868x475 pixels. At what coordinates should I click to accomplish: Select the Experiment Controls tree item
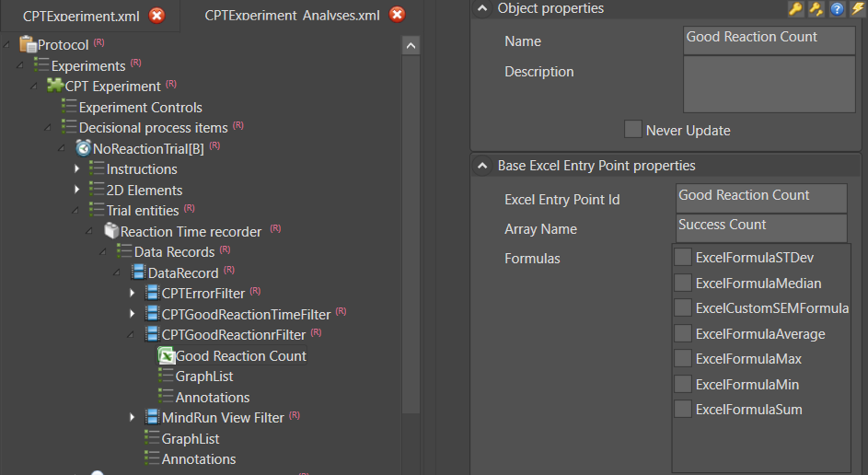pyautogui.click(x=140, y=107)
